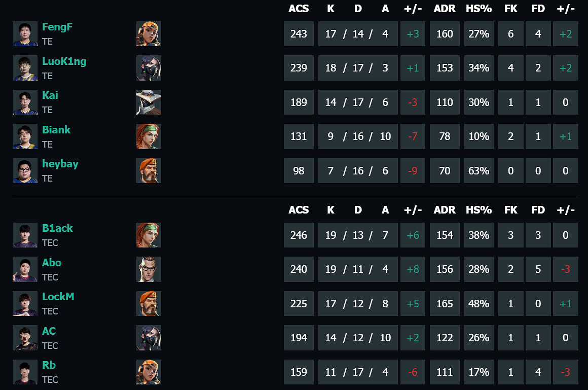Click LuoK1ng's Viper agent icon
The width and height of the screenshot is (588, 390).
(149, 68)
